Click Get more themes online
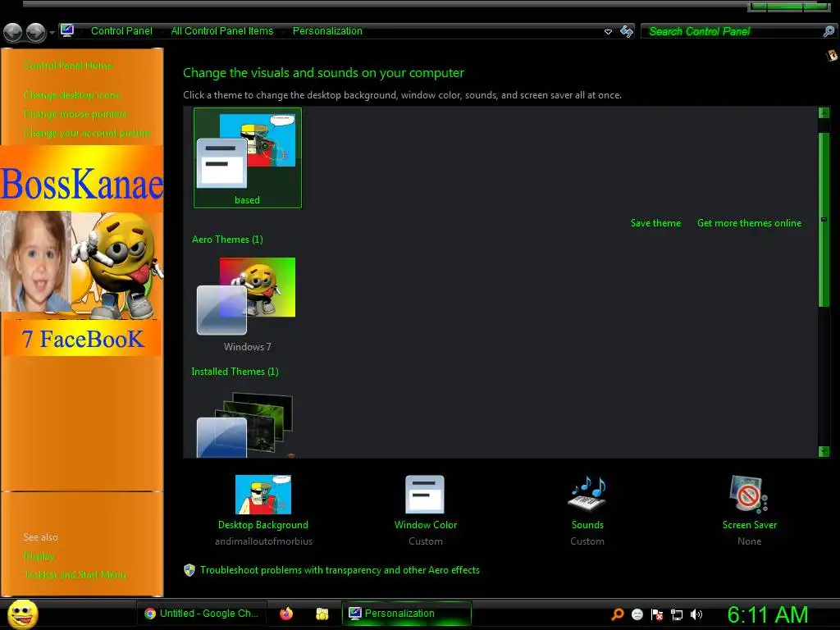 750,223
